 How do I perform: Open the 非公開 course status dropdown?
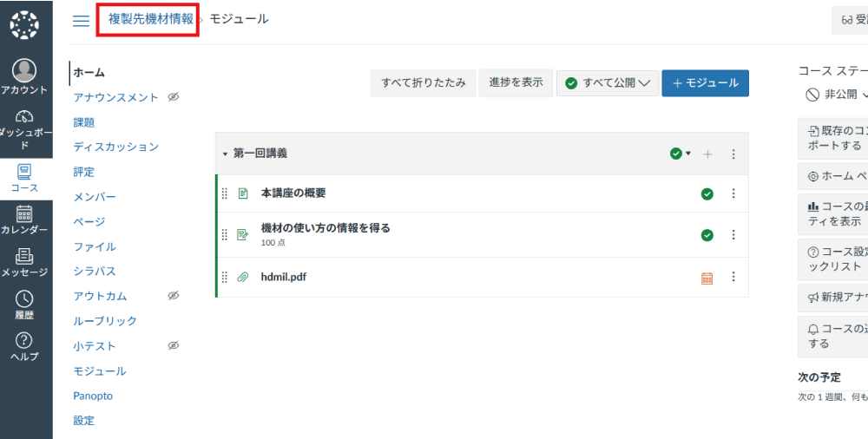(x=836, y=95)
